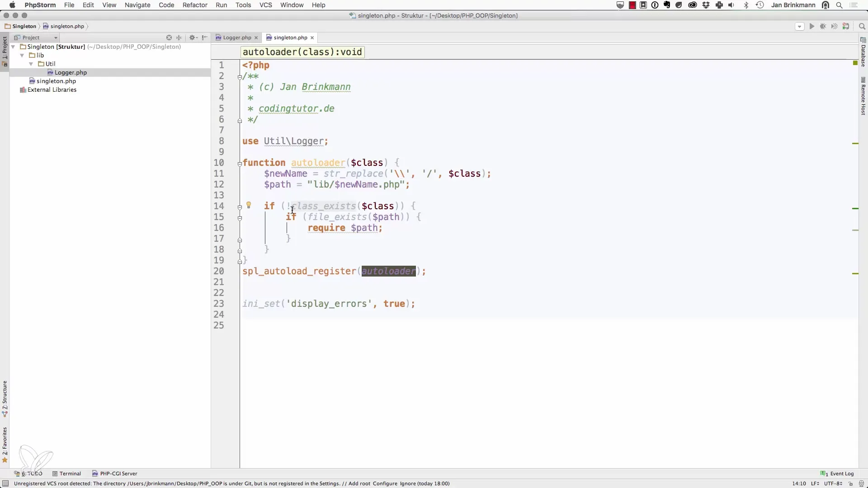Hide the Project panel with the arrow icon
Screen dimensions: 868x488
(x=205, y=38)
